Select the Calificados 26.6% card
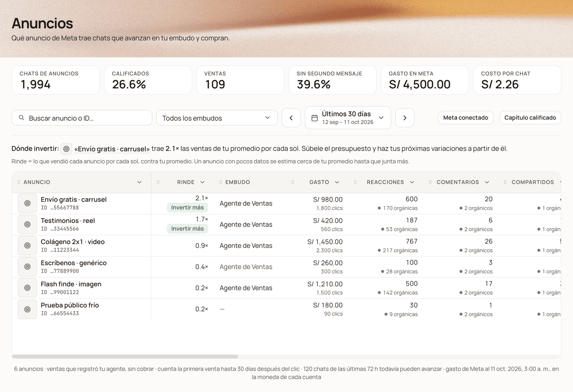This screenshot has width=573, height=392. tap(148, 80)
